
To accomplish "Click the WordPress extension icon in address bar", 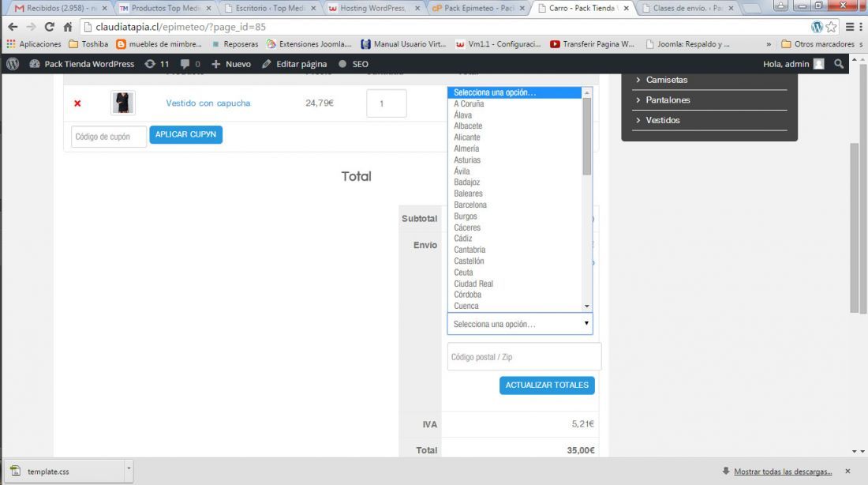I will tap(817, 27).
